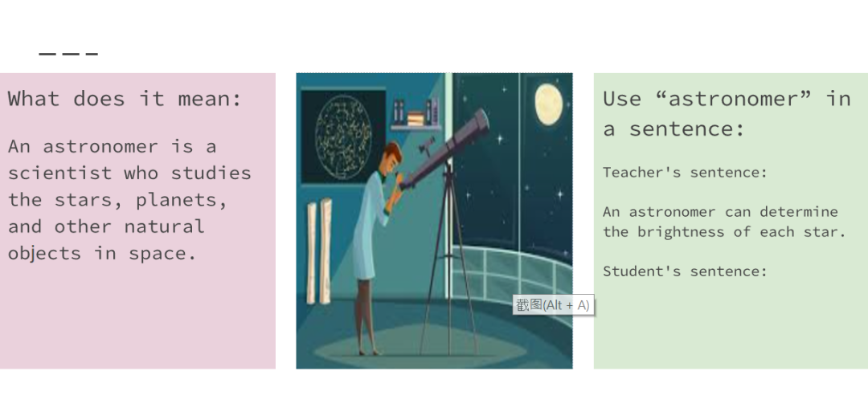Select the "What does it mean:" heading
The height and width of the screenshot is (420, 868).
tap(125, 99)
